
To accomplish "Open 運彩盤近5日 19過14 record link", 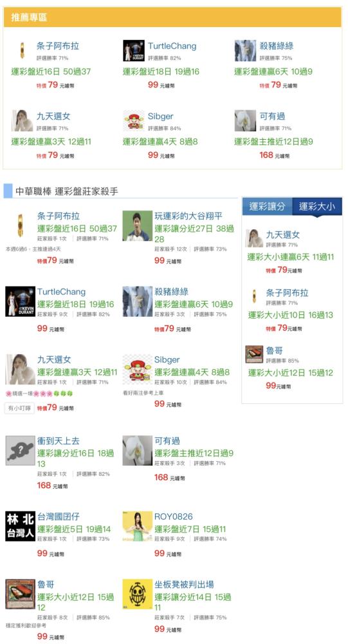I will pos(74,529).
